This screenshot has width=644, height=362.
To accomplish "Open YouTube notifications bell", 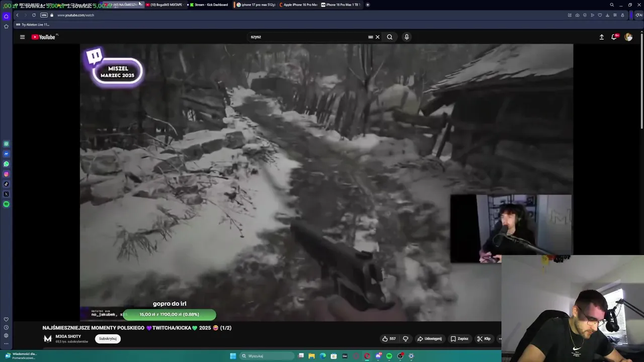I will coord(614,37).
